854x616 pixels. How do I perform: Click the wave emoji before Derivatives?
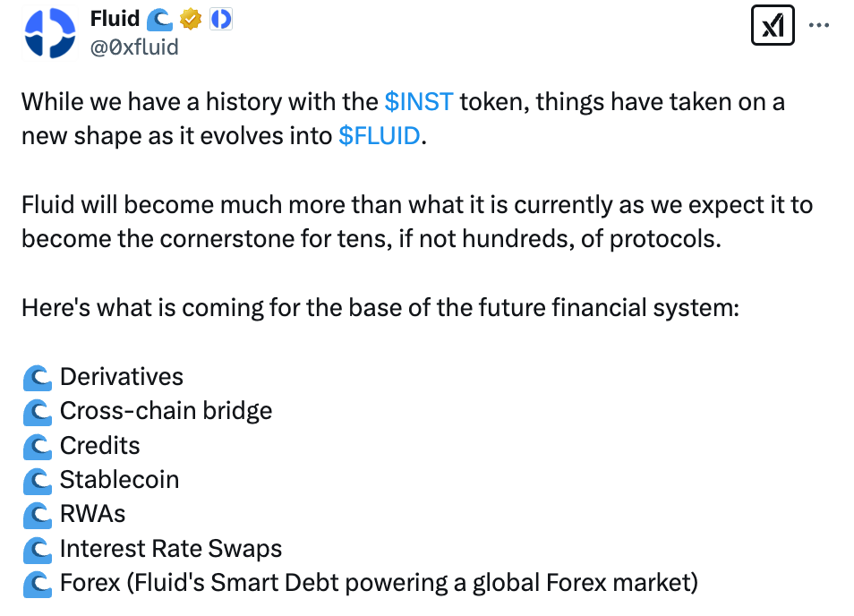(37, 377)
